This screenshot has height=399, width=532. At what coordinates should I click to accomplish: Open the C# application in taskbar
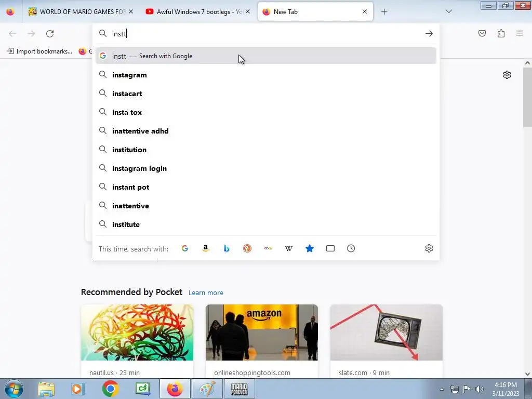pos(142,389)
